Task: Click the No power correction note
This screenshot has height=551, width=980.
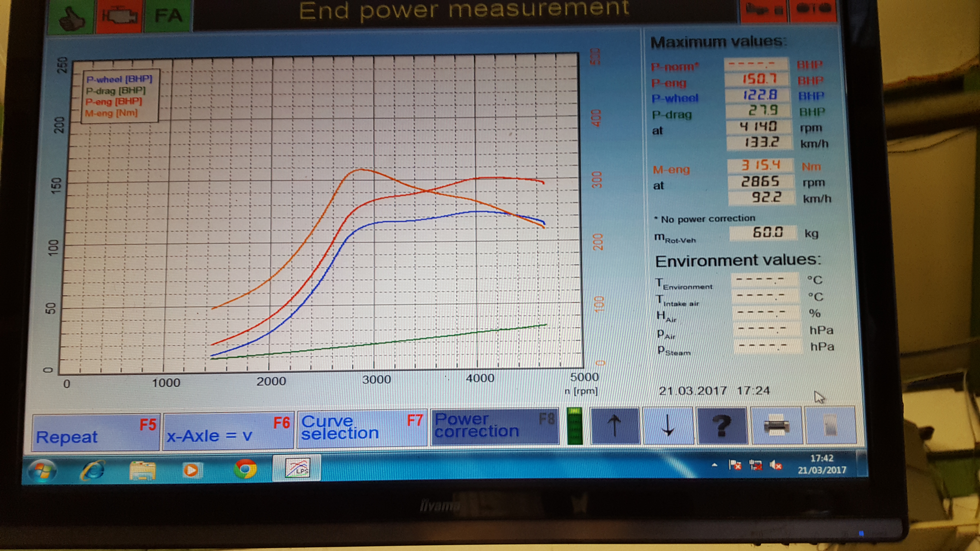Action: tap(705, 219)
